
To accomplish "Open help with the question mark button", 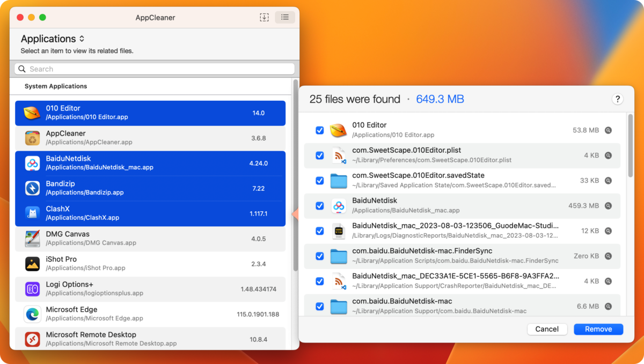I will [x=618, y=99].
